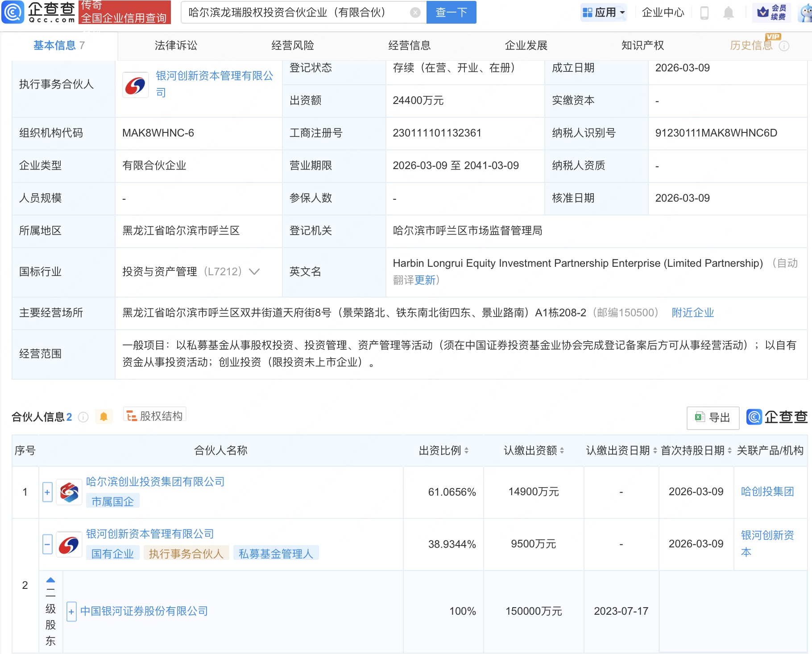Collapse 银河创新资本管理 details with minus
This screenshot has width=812, height=654.
point(47,545)
